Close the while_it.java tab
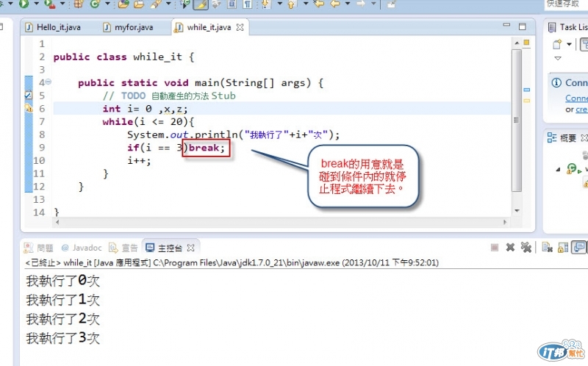The width and height of the screenshot is (588, 366). click(240, 27)
